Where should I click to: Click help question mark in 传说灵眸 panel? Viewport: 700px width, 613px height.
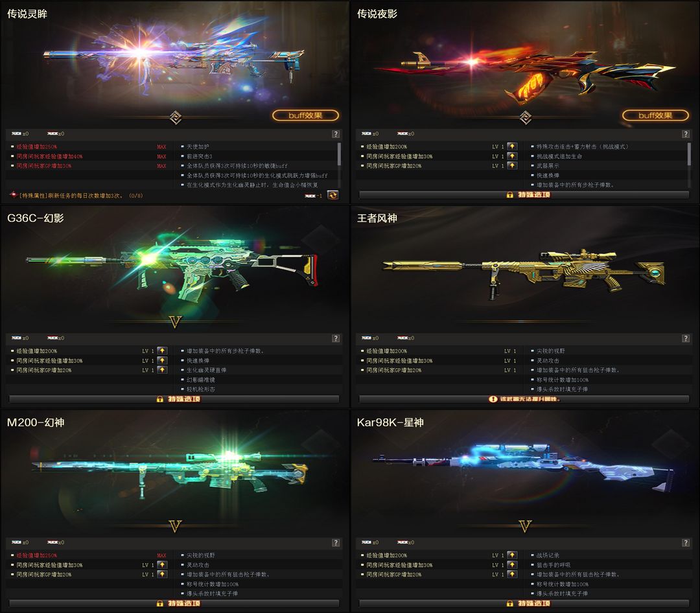(x=336, y=134)
